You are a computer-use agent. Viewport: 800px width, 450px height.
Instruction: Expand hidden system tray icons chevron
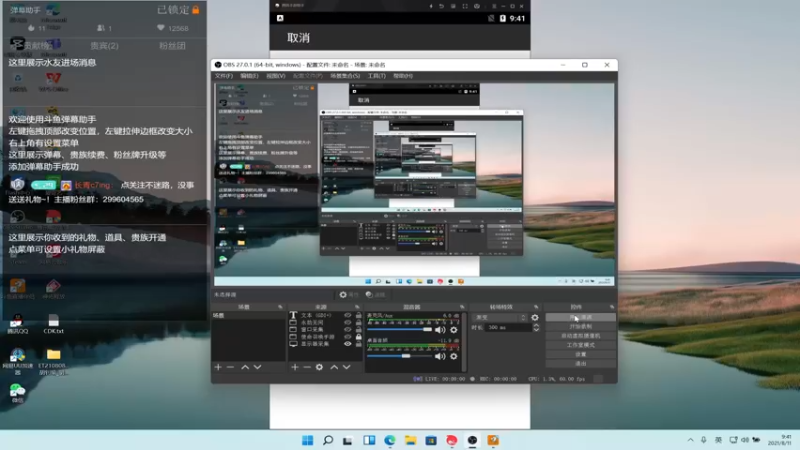[x=690, y=440]
